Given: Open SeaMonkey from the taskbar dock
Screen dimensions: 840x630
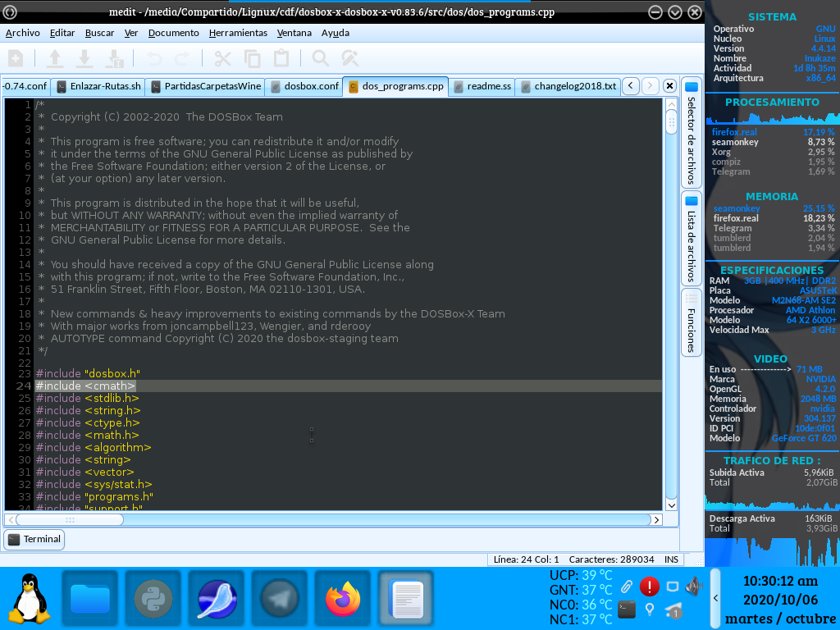Looking at the screenshot, I should pyautogui.click(x=215, y=599).
